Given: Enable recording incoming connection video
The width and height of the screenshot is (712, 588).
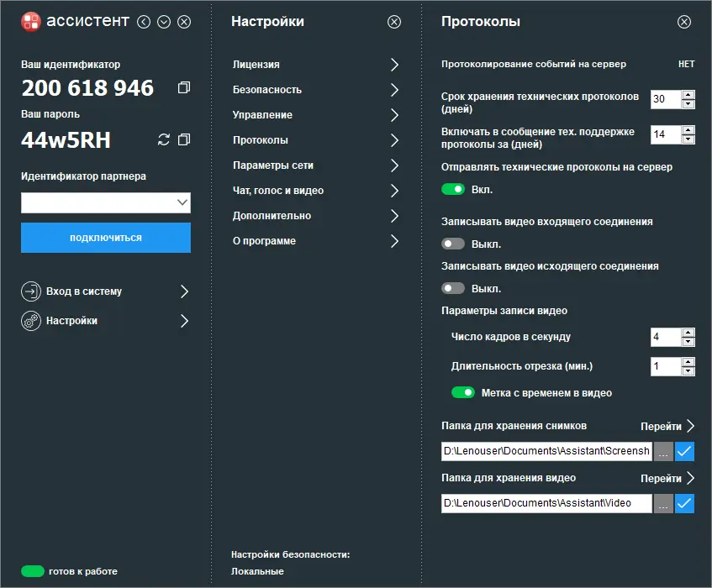Looking at the screenshot, I should tap(453, 244).
